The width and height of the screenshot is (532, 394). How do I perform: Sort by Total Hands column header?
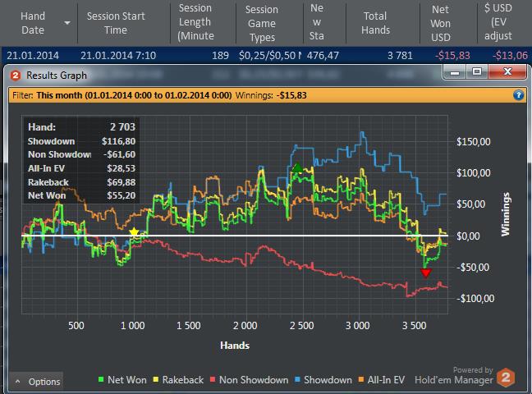[x=375, y=23]
